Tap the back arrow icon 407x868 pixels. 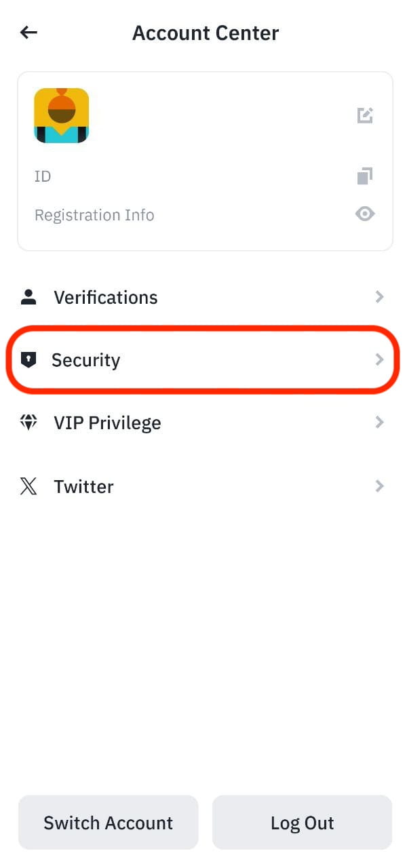pos(28,33)
